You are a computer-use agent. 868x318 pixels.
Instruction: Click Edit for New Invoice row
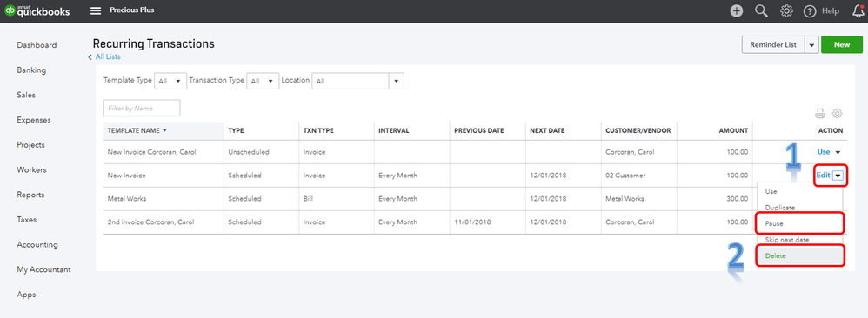coord(823,176)
